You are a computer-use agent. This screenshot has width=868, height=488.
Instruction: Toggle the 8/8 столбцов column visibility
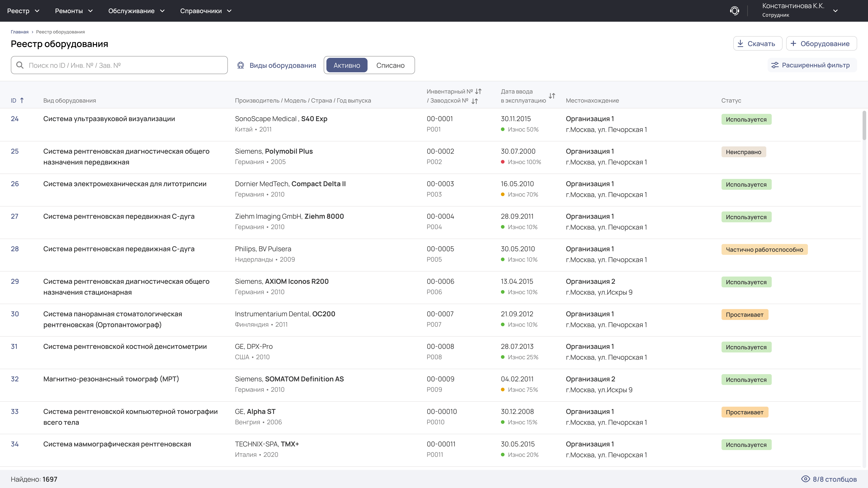(829, 479)
